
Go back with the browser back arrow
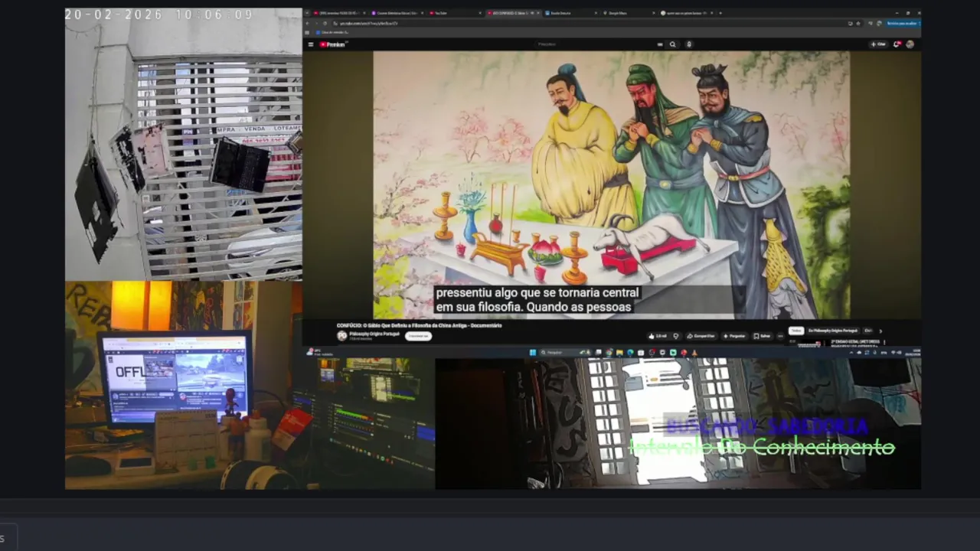[308, 23]
